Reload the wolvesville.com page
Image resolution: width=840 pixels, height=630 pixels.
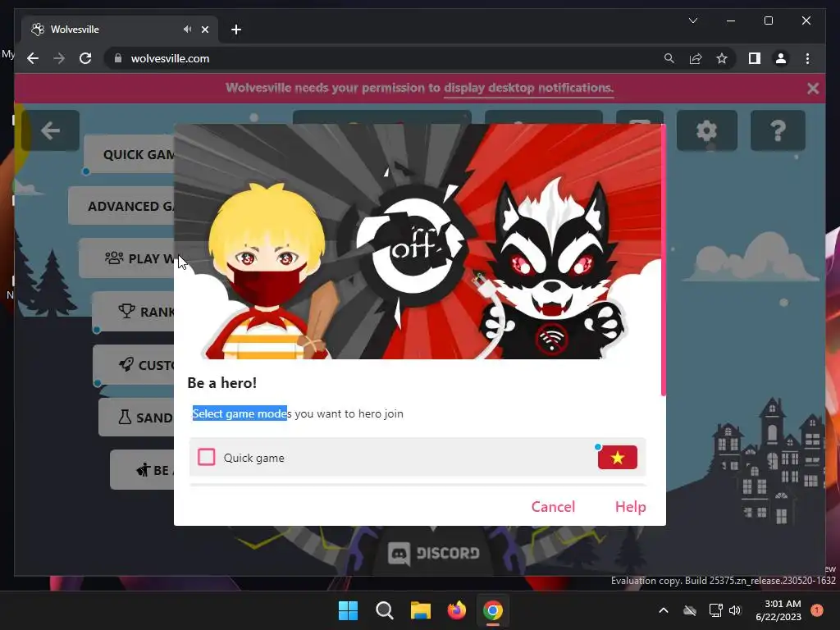click(x=85, y=58)
